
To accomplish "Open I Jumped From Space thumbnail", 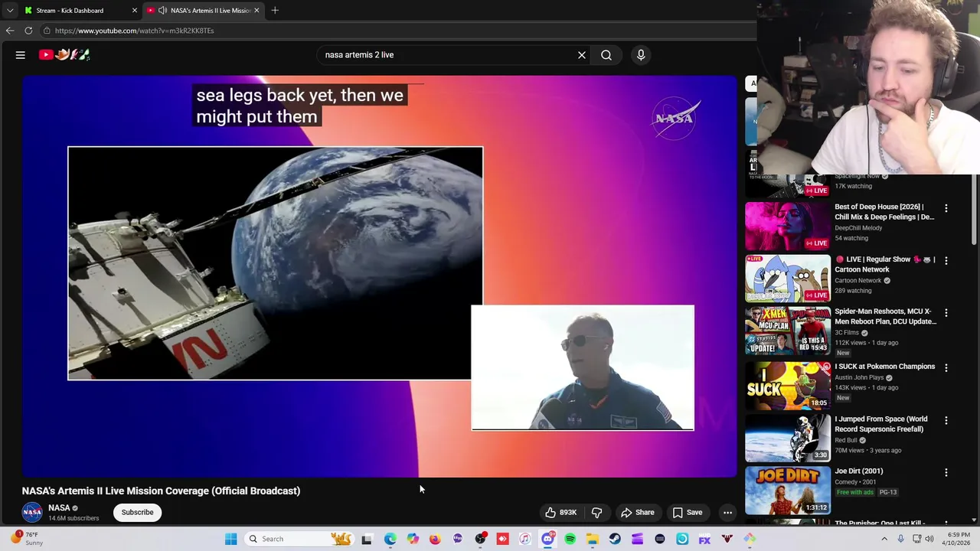I will pos(788,437).
